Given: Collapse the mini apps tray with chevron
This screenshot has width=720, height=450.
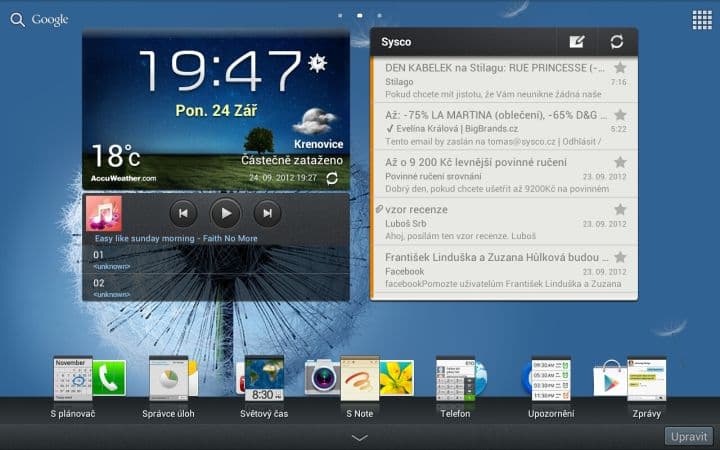Looking at the screenshot, I should pos(360,437).
